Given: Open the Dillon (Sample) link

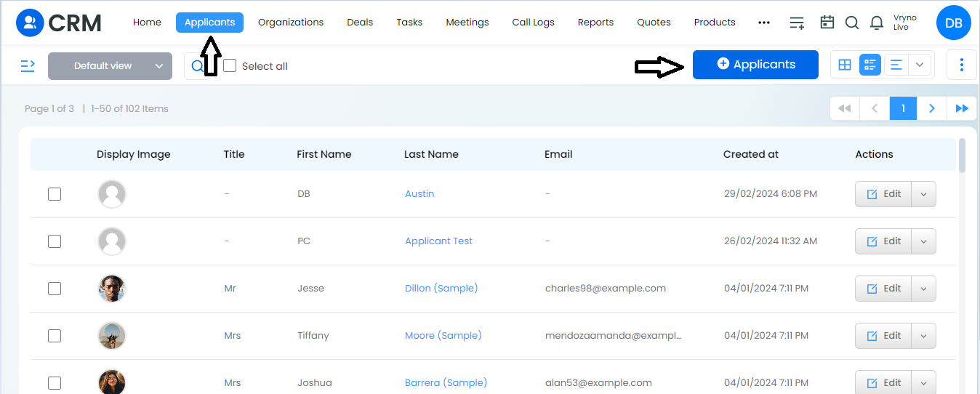Looking at the screenshot, I should click(x=441, y=289).
